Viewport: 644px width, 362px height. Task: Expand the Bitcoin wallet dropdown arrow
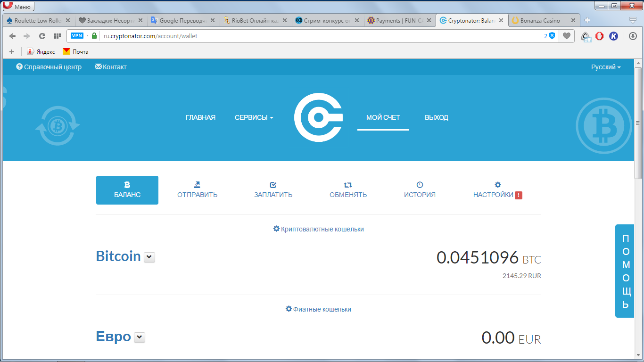click(149, 257)
